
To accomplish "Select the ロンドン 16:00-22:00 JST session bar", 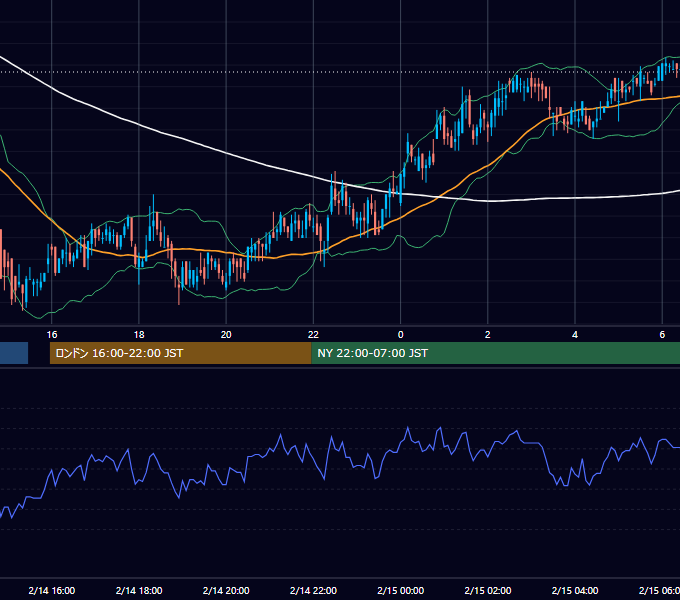I will pos(180,353).
